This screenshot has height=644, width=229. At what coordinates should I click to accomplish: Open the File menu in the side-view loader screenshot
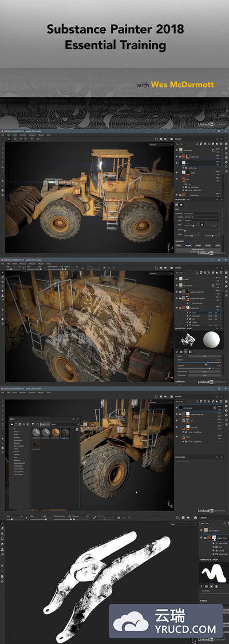(x=2, y=135)
